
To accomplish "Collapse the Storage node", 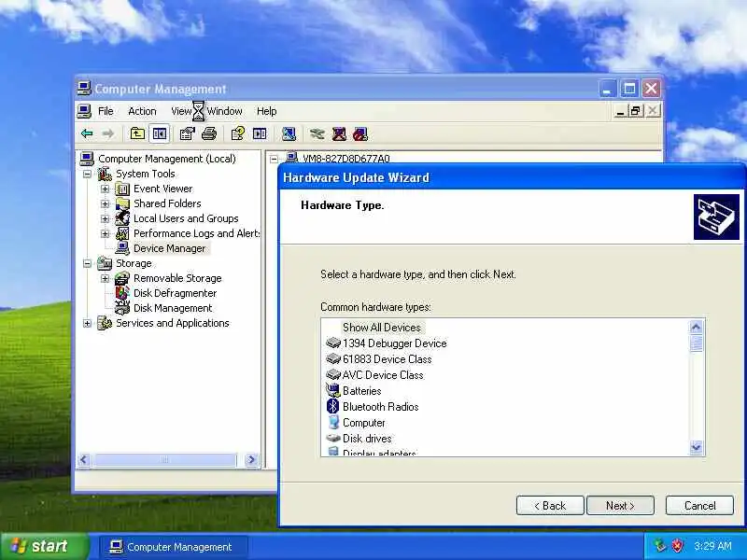I will [x=87, y=263].
